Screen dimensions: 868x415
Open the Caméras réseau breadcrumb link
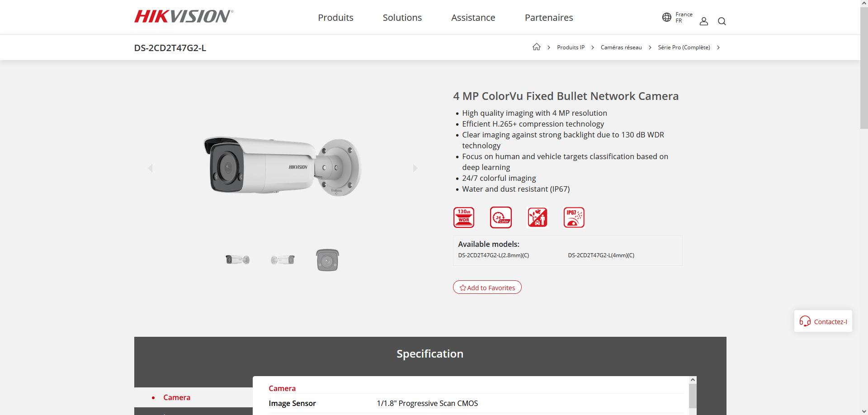click(621, 47)
